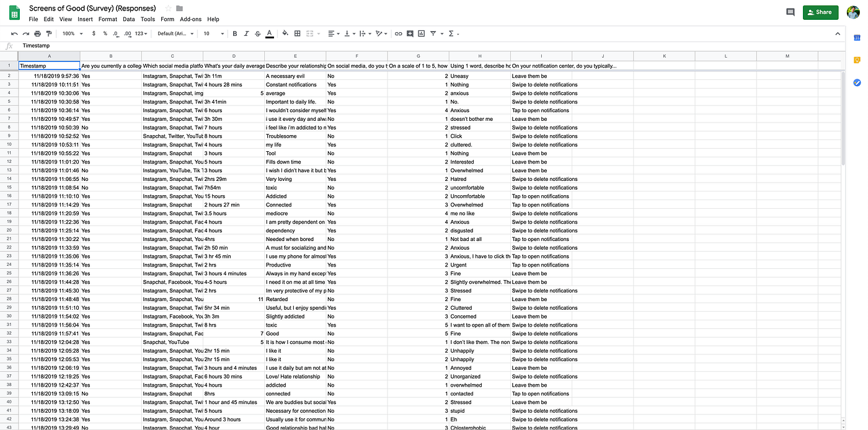The width and height of the screenshot is (868, 430).
Task: Open the File menu
Action: [x=33, y=19]
